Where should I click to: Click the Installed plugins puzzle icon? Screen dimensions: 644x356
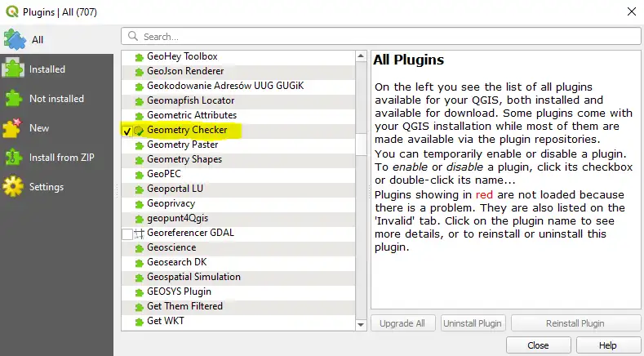(14, 69)
